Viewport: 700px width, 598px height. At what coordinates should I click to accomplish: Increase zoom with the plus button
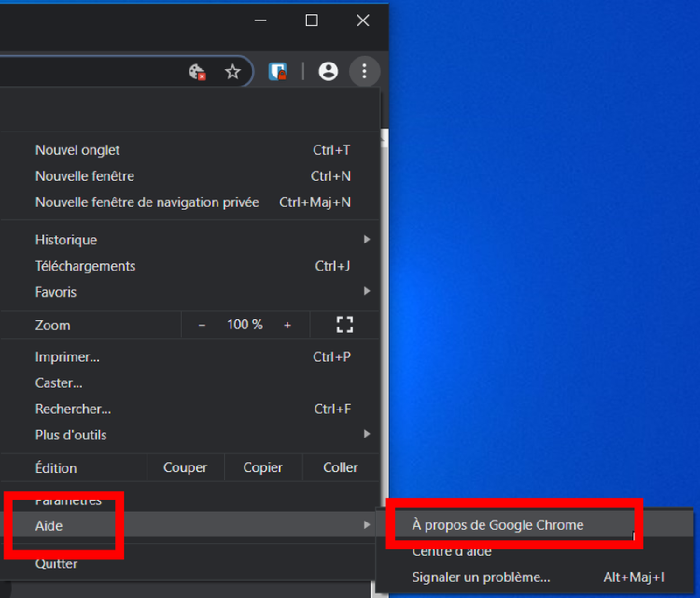click(x=287, y=325)
